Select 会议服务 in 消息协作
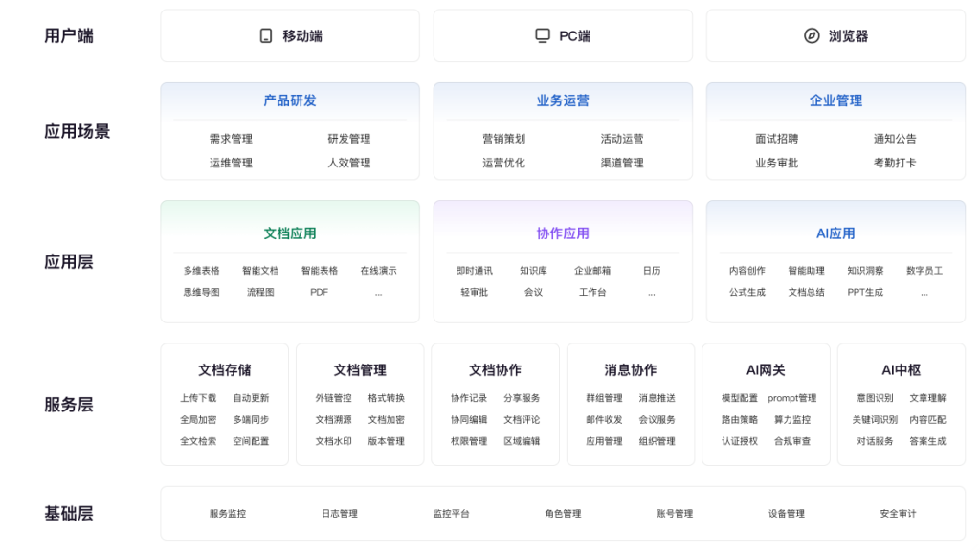 [x=657, y=420]
